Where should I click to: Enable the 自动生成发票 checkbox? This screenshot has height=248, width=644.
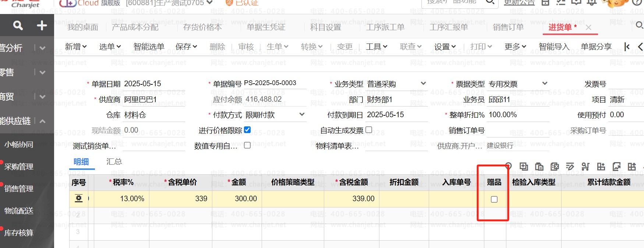369,130
